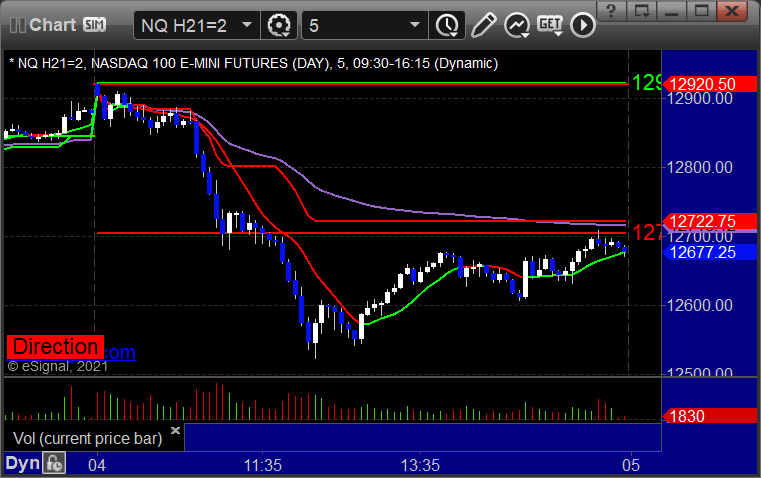Viewport: 761px width, 478px height.
Task: Minimize the chart window
Action: tap(671, 10)
